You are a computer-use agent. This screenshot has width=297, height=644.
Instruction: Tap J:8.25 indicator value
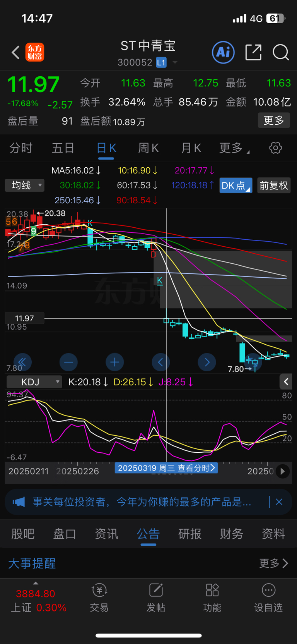point(176,382)
